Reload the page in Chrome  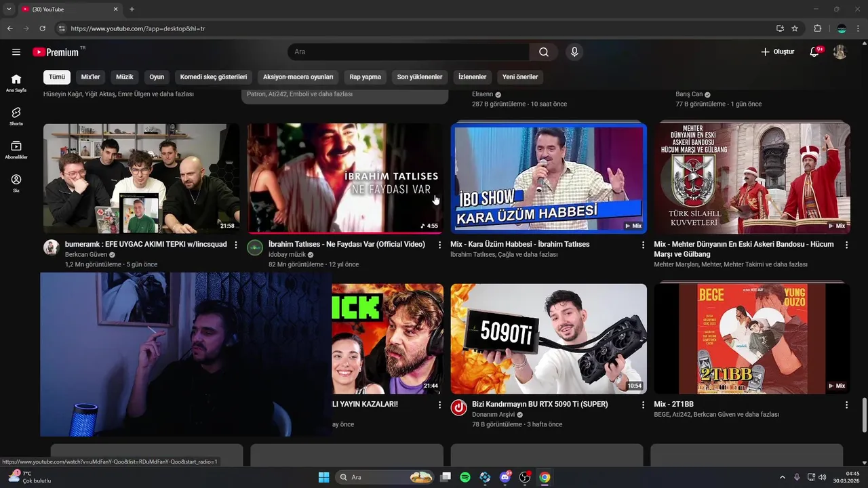[x=42, y=28]
